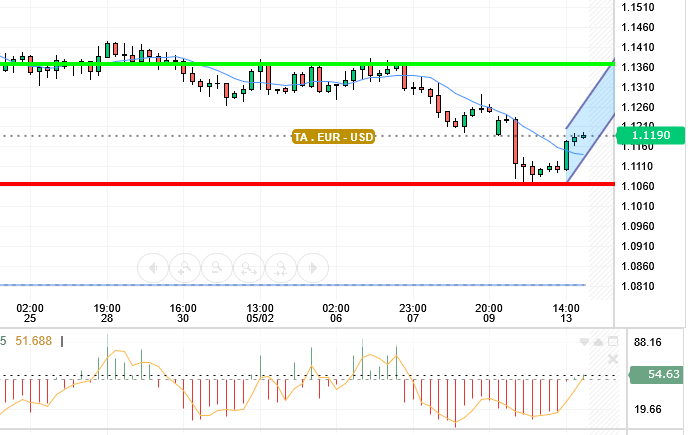Click the 1.1110 price axis label
This screenshot has height=435, width=690.
tap(638, 167)
